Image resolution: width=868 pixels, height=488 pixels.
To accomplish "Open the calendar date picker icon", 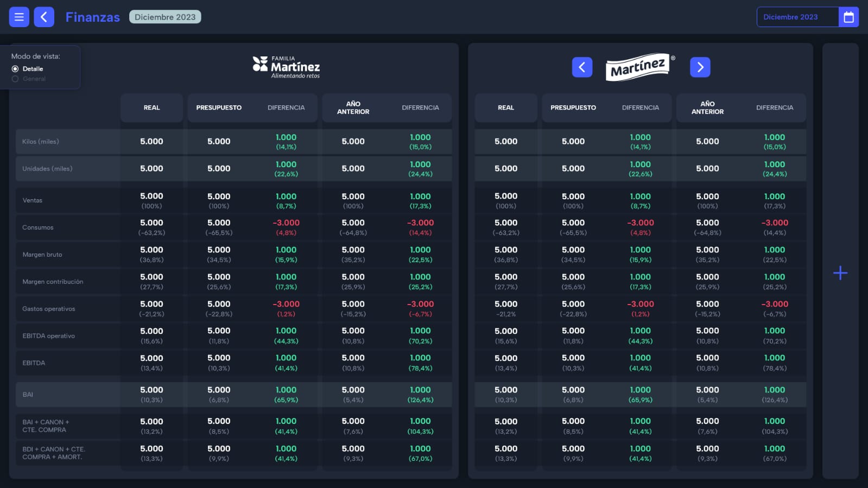I will coord(848,17).
